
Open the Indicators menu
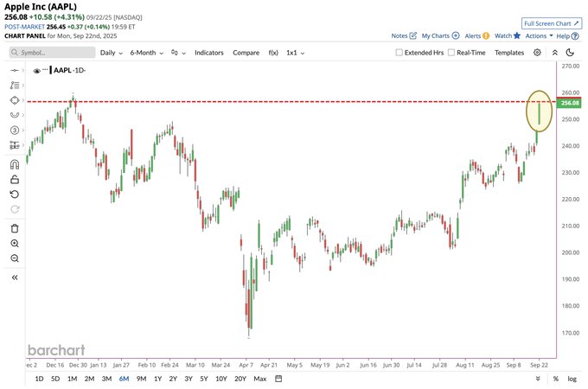coord(209,53)
